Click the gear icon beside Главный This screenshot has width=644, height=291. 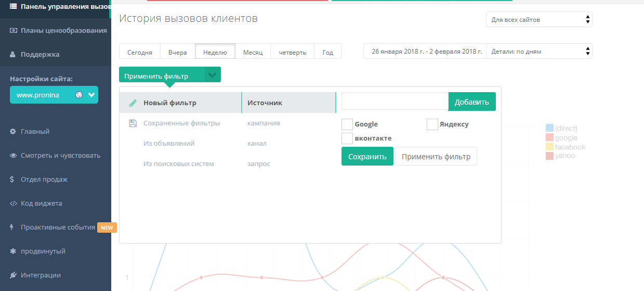(x=13, y=132)
